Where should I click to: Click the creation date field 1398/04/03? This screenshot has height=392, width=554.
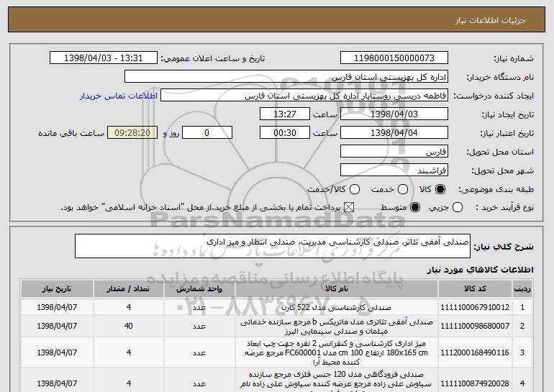pos(394,114)
